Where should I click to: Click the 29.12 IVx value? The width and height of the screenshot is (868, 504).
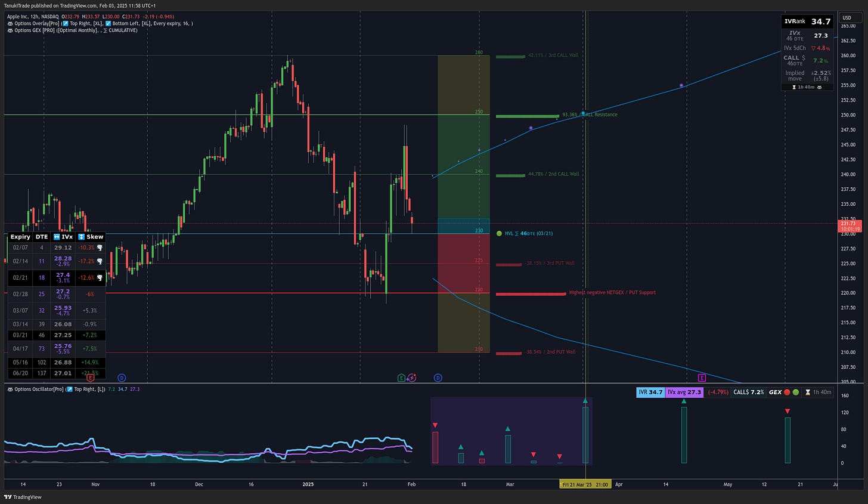tap(63, 248)
